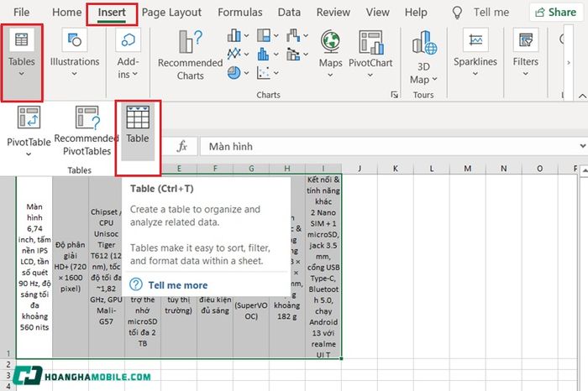Insert a scatter chart
Screen dimensions: 588x391
coord(263,73)
